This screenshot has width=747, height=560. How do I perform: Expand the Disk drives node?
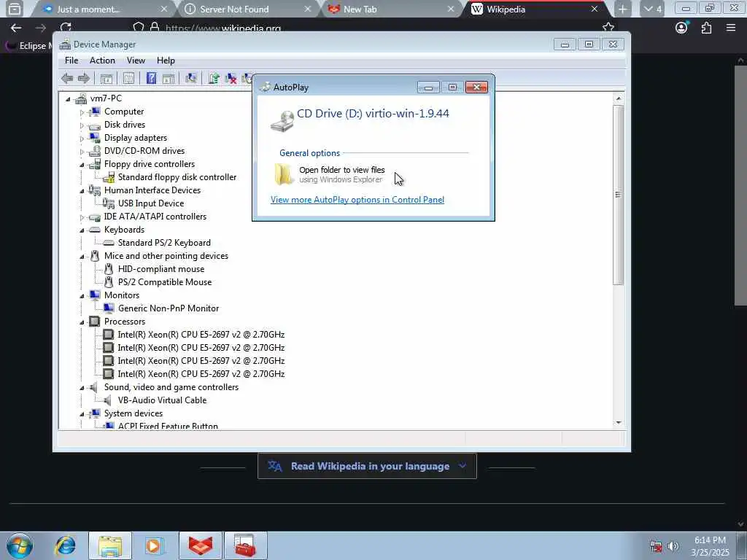point(82,125)
